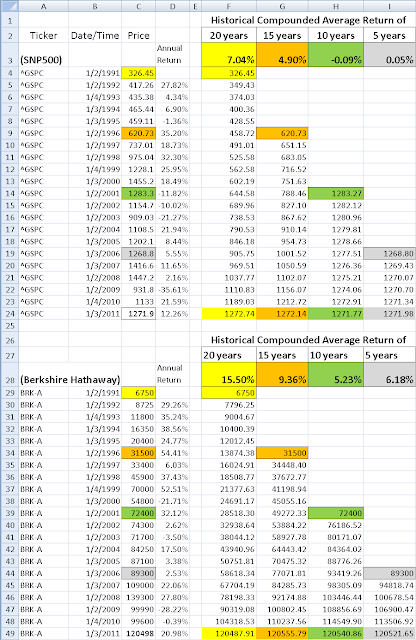Select price cell 326.45 in column C

(138, 73)
